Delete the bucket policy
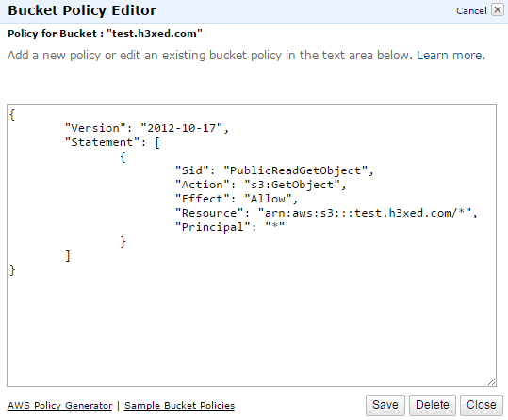 [433, 405]
